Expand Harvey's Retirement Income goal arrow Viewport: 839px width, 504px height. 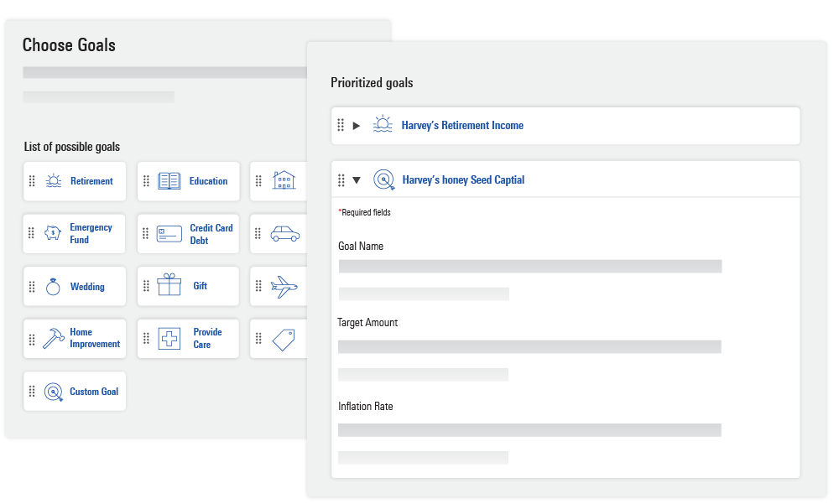(x=357, y=126)
